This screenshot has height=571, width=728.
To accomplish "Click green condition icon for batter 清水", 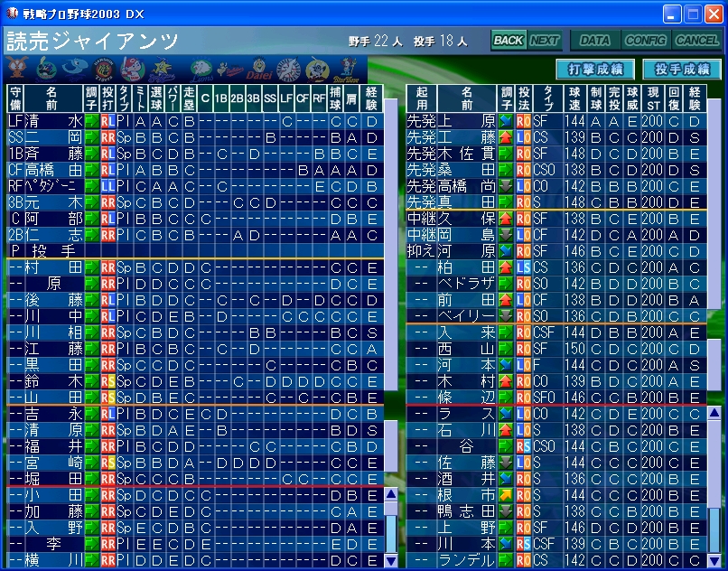I will [91, 120].
